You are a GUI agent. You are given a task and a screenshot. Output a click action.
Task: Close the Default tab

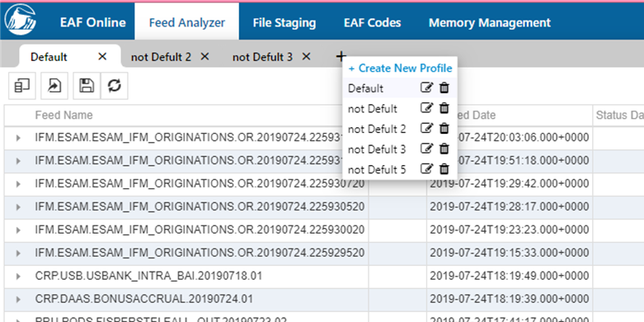coord(102,56)
